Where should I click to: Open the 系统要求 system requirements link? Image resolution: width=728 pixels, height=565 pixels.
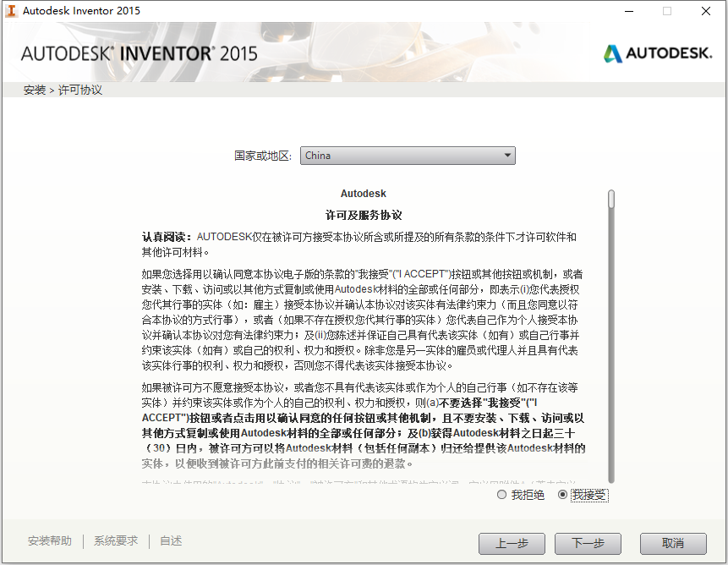116,540
